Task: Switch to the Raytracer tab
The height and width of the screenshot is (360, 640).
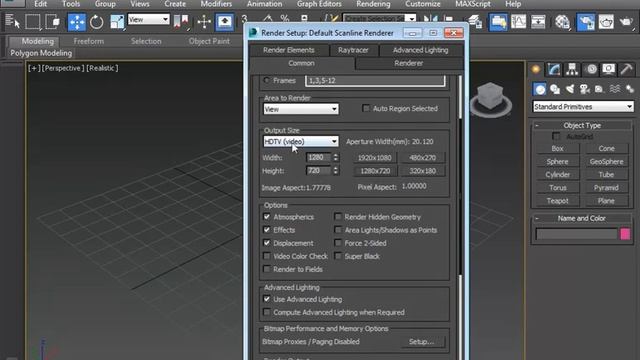Action: [x=353, y=50]
